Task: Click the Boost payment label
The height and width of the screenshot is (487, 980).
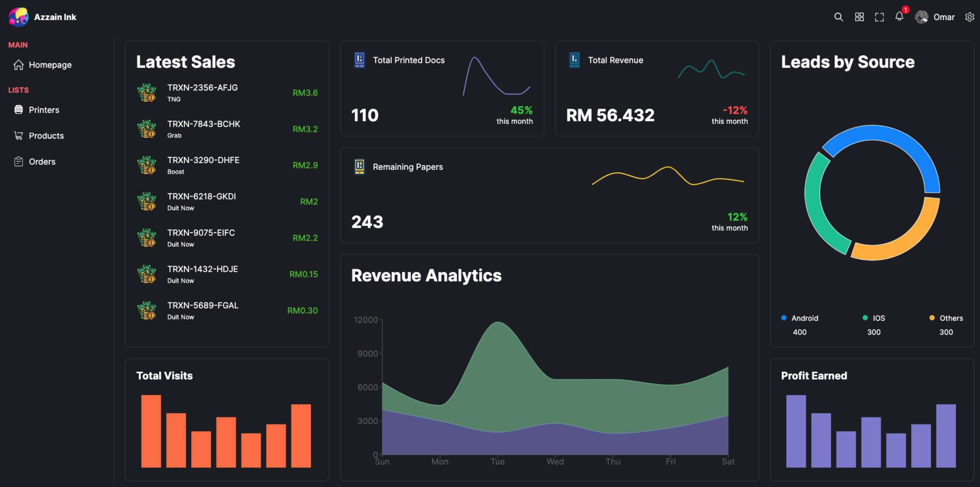Action: pos(175,171)
